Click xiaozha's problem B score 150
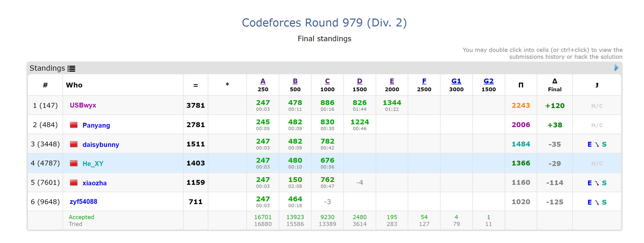Screen dimensions: 644x243 pos(295,180)
